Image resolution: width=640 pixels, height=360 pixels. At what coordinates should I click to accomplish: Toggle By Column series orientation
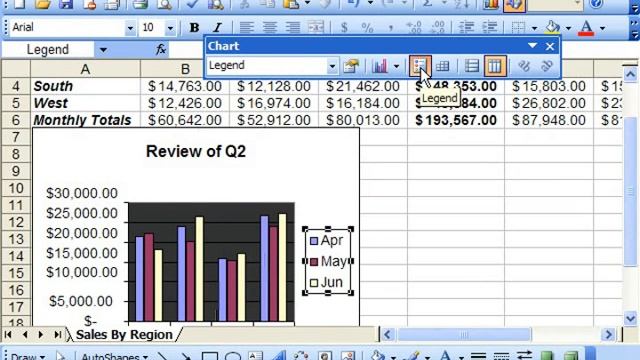[x=495, y=66]
